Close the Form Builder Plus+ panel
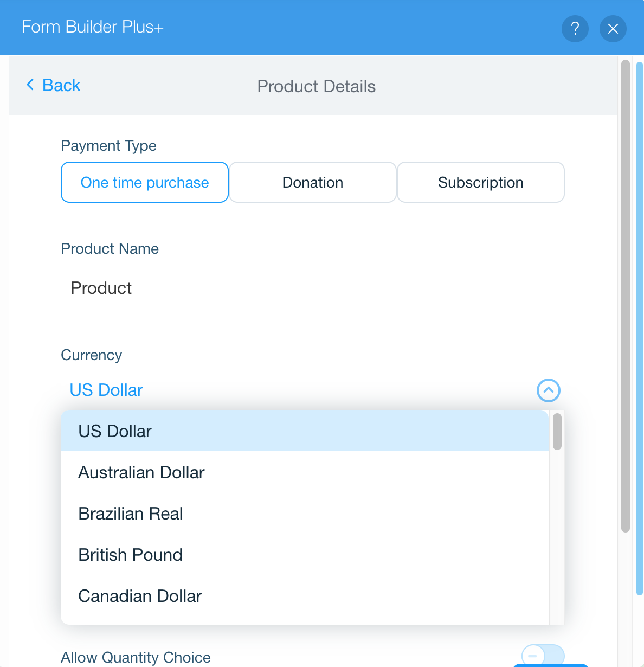 [613, 28]
